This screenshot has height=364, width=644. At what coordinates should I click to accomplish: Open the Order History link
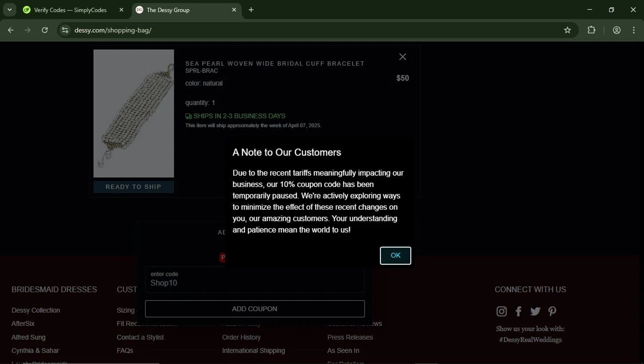(241, 337)
